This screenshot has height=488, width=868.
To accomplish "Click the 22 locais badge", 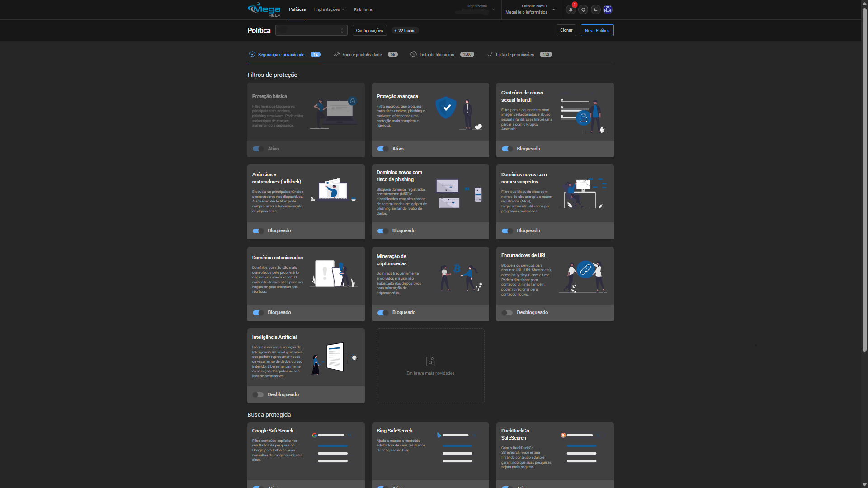I will point(405,30).
